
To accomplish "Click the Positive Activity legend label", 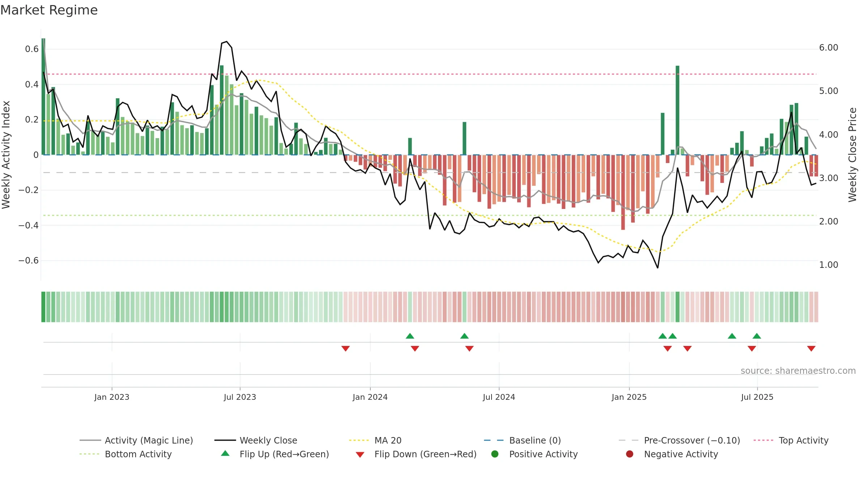I will (544, 454).
